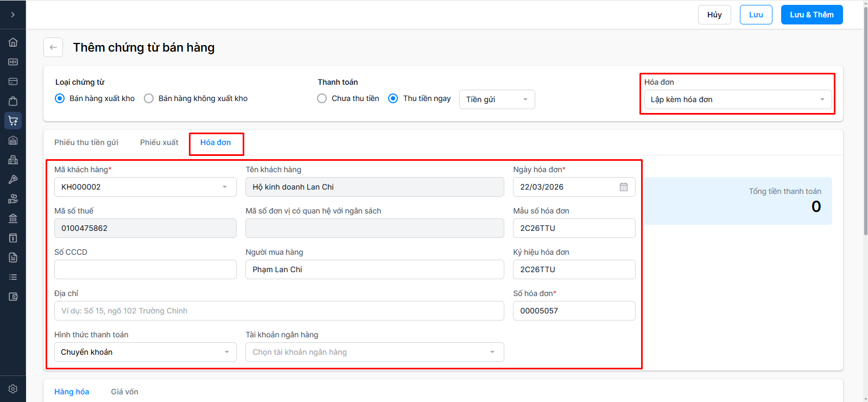Open the bank building sidebar icon

[x=13, y=218]
